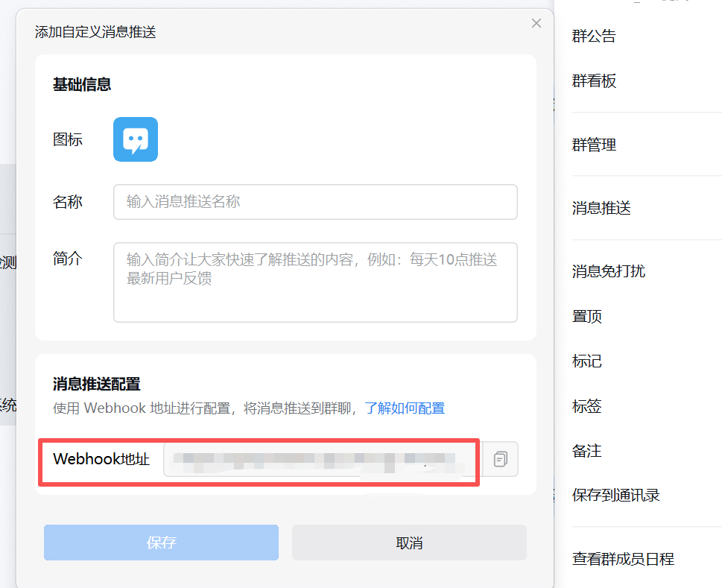This screenshot has height=588, width=722.
Task: Select 消息推送 in the group menu
Action: [x=601, y=208]
